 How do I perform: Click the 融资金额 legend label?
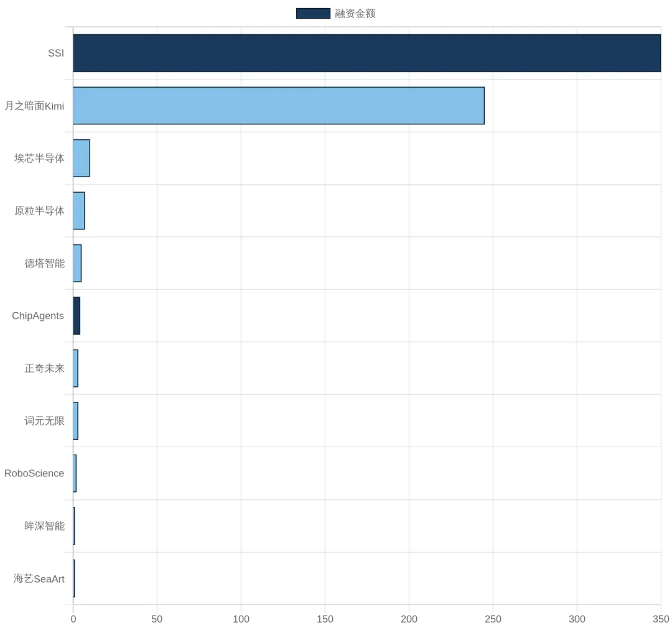click(355, 13)
